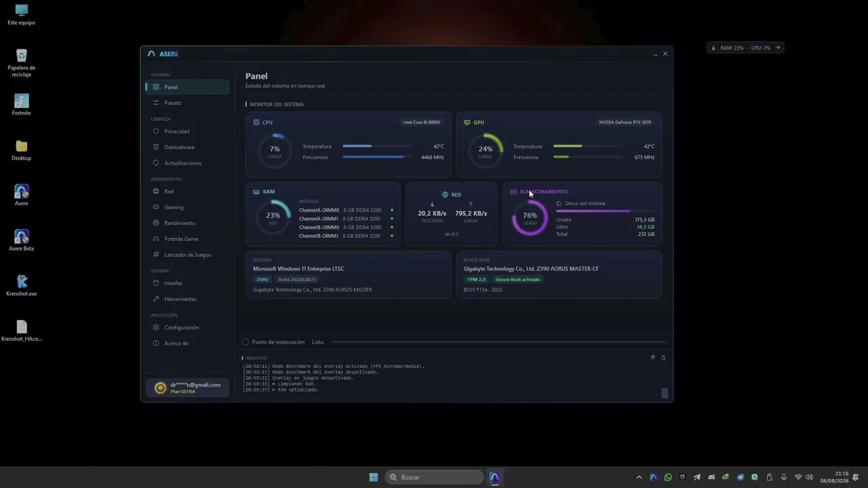Image resolution: width=868 pixels, height=488 pixels.
Task: Go to Privacidad in the sidebar
Action: click(187, 131)
